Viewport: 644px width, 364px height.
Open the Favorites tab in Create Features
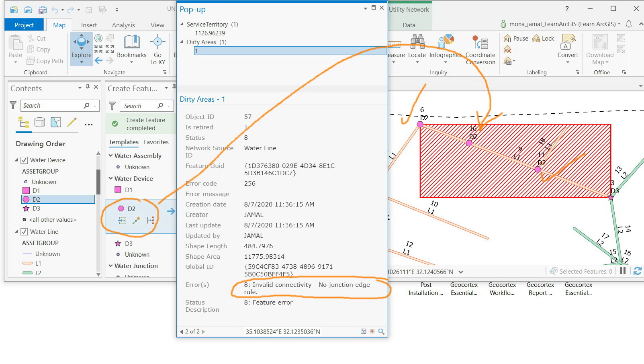tap(156, 142)
